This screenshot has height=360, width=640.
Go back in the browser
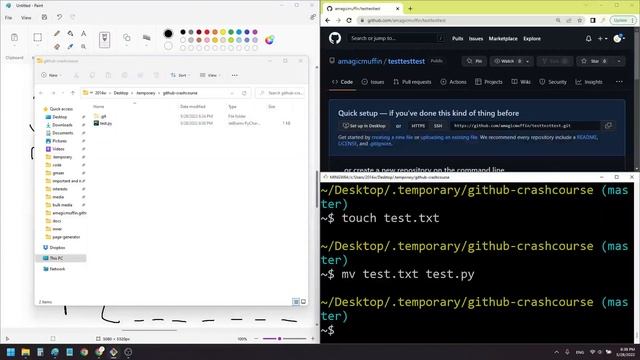click(328, 20)
